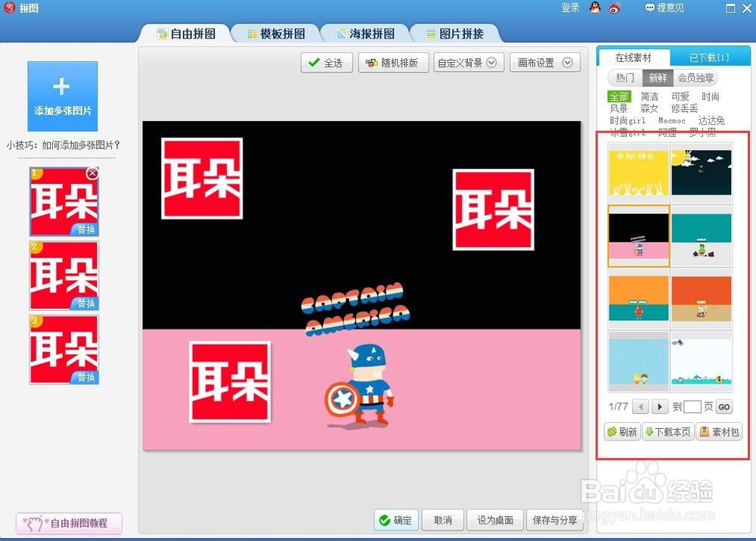Choose the 全部 category
The height and width of the screenshot is (541, 756).
(619, 97)
